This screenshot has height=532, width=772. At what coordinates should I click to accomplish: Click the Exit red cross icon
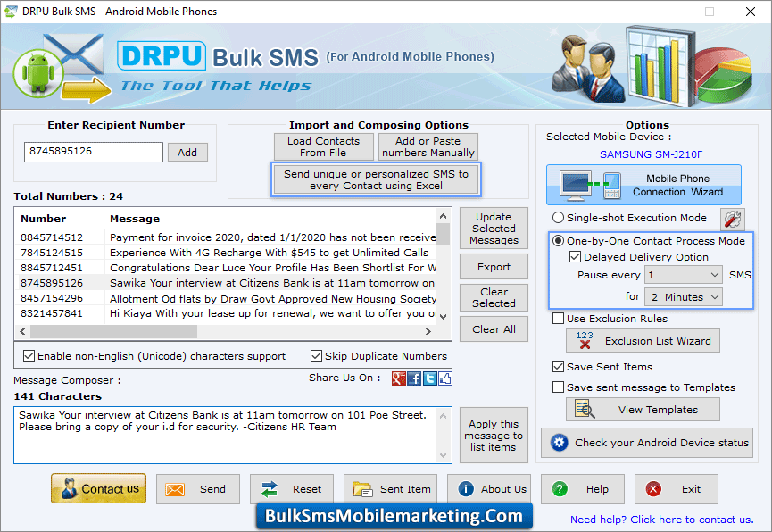(x=653, y=488)
